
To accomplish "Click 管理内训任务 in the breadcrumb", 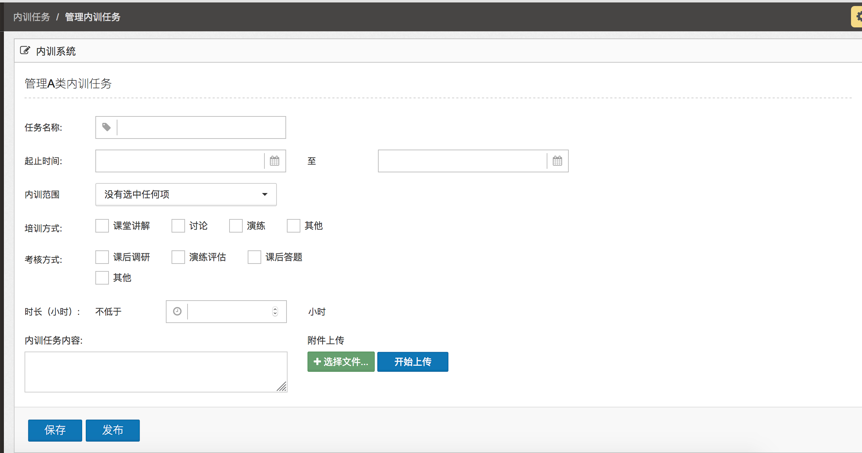I will click(x=93, y=17).
